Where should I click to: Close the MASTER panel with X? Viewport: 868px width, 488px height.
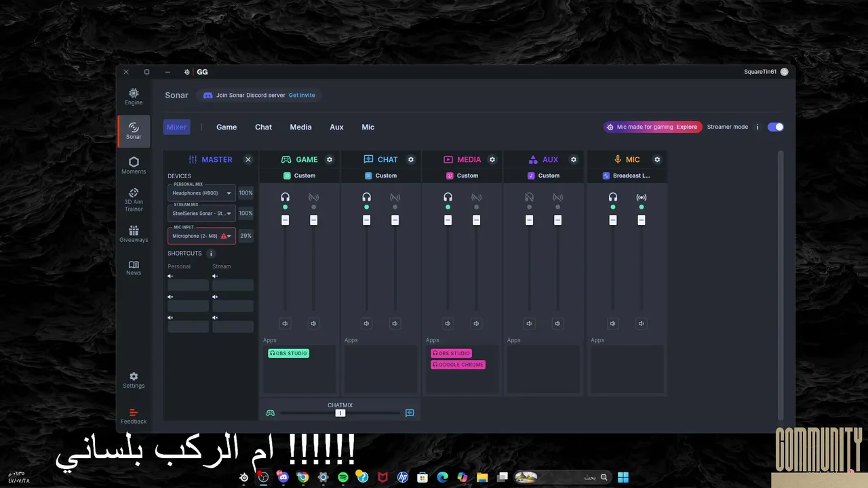point(248,160)
